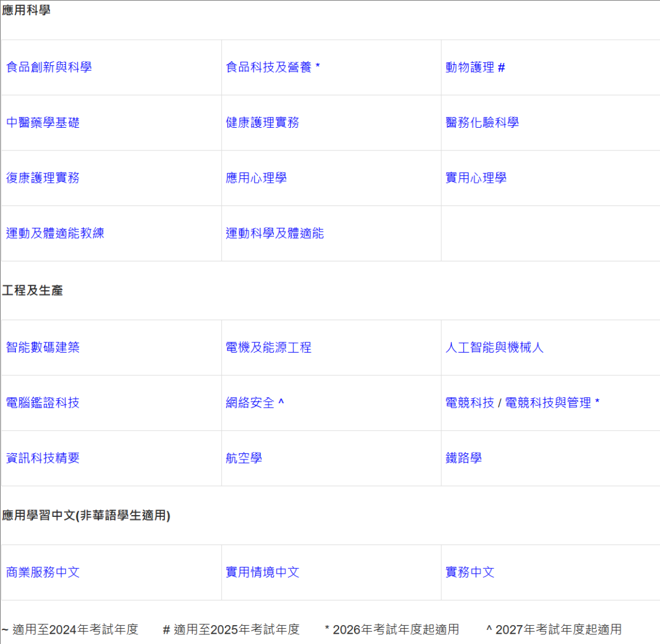This screenshot has width=660, height=644.
Task: Click the 人工智能與機械人 link
Action: click(x=494, y=347)
